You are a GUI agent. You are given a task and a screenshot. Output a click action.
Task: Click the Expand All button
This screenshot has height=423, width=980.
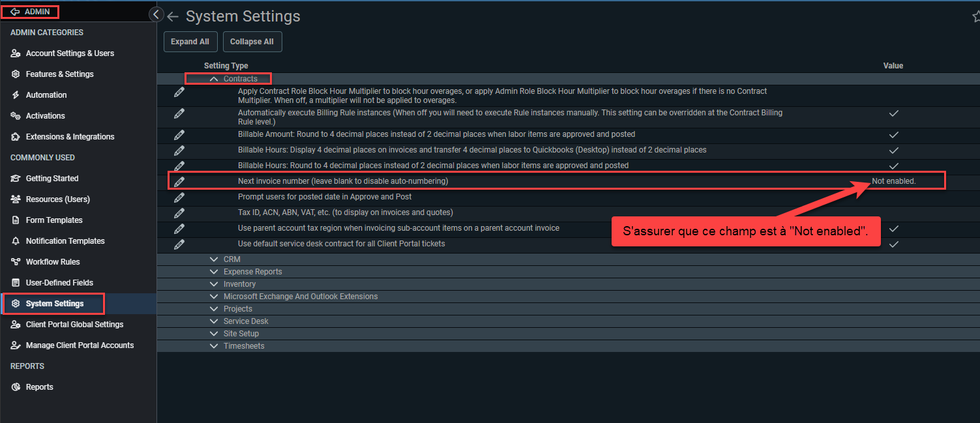pyautogui.click(x=190, y=42)
